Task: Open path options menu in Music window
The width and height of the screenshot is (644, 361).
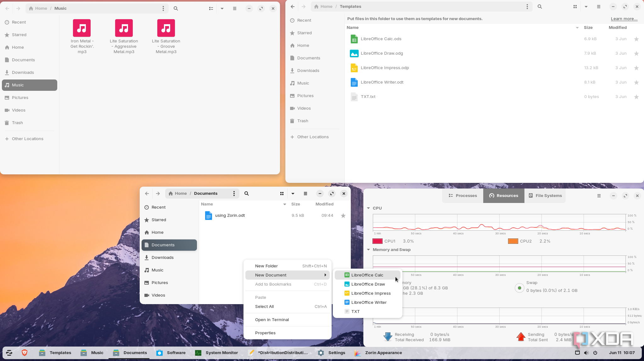Action: point(163,8)
